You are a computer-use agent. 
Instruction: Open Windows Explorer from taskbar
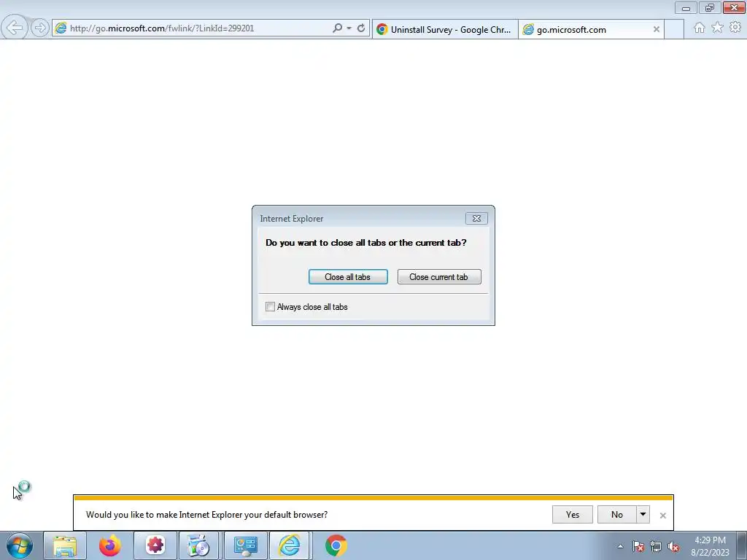pyautogui.click(x=65, y=545)
